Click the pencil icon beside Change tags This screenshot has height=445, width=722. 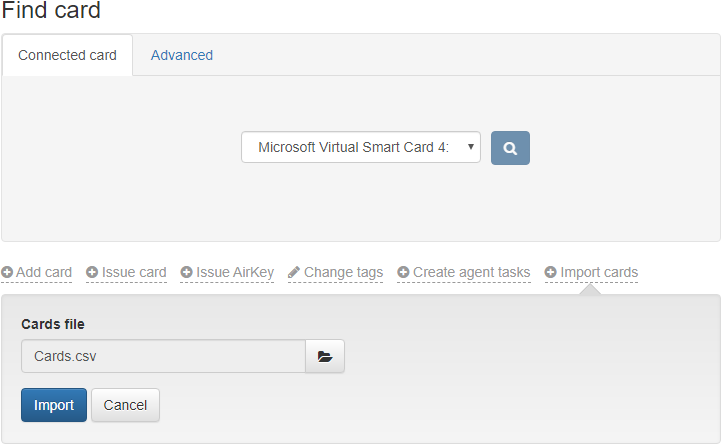[294, 272]
